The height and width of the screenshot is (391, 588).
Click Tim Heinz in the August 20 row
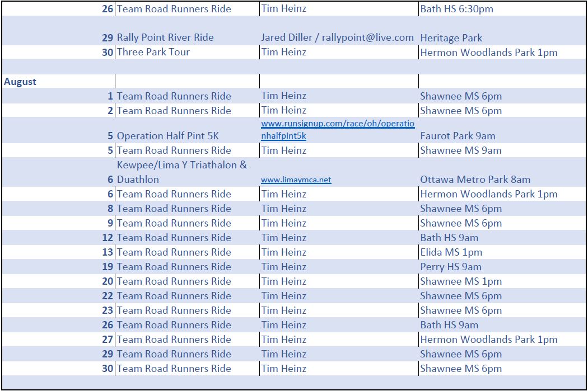tap(284, 281)
